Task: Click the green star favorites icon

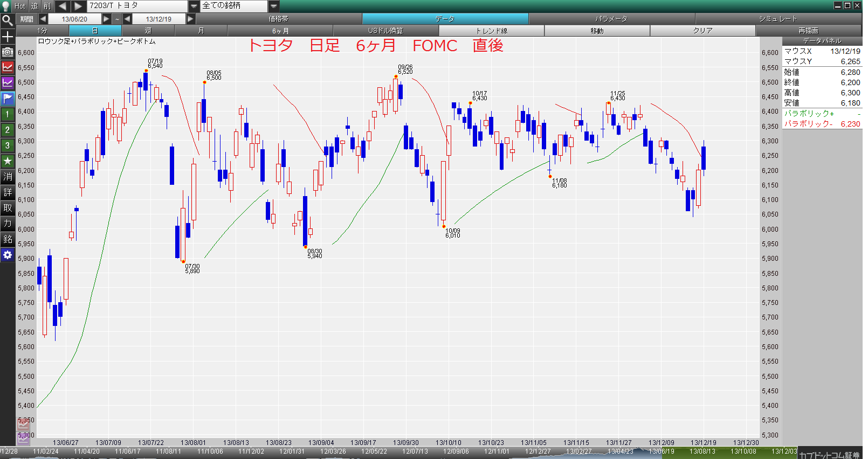Action: (8, 161)
